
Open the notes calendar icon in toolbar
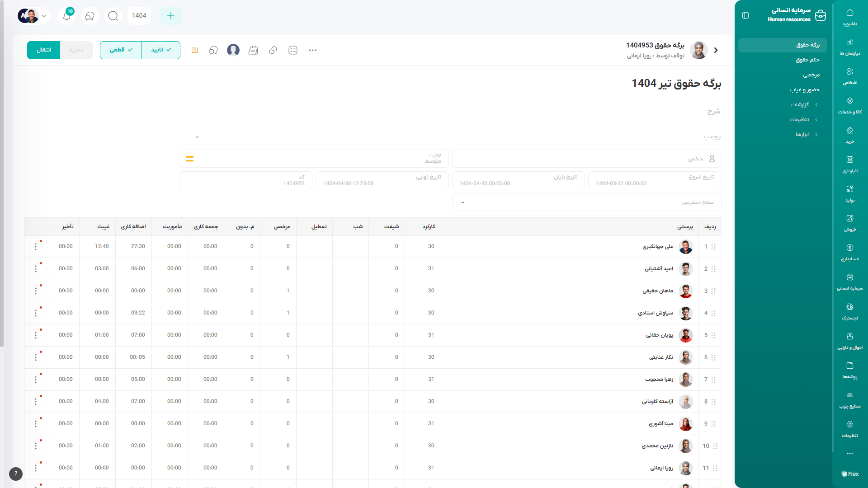click(x=253, y=50)
